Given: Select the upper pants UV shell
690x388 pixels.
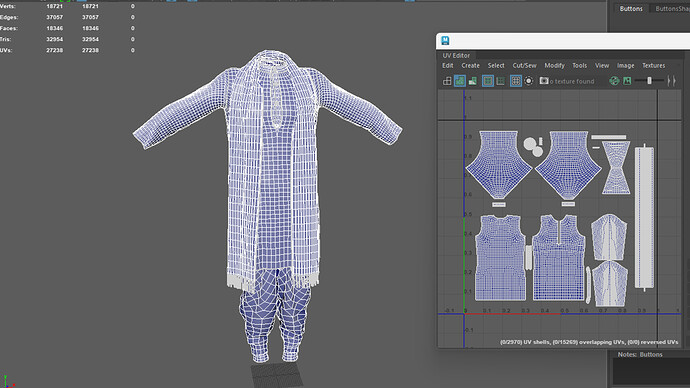Looking at the screenshot, I should (609, 237).
